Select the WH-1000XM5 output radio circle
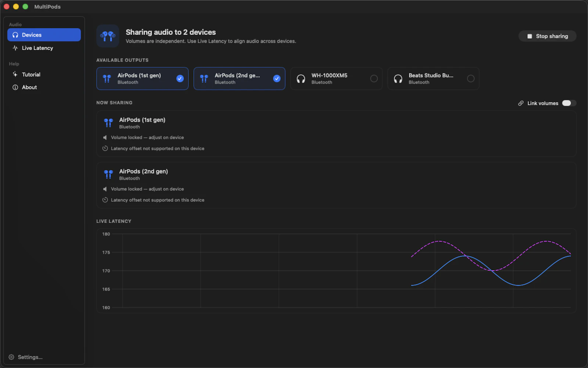This screenshot has width=588, height=368. [x=374, y=78]
